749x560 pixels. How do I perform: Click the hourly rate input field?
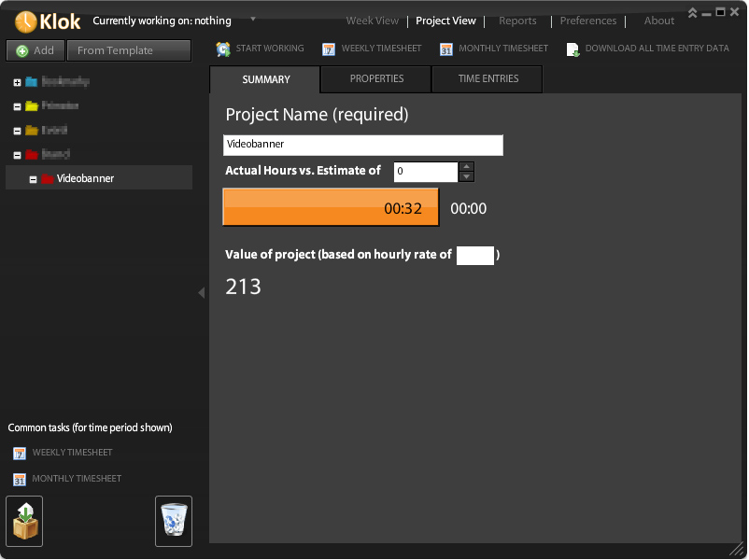(x=474, y=256)
